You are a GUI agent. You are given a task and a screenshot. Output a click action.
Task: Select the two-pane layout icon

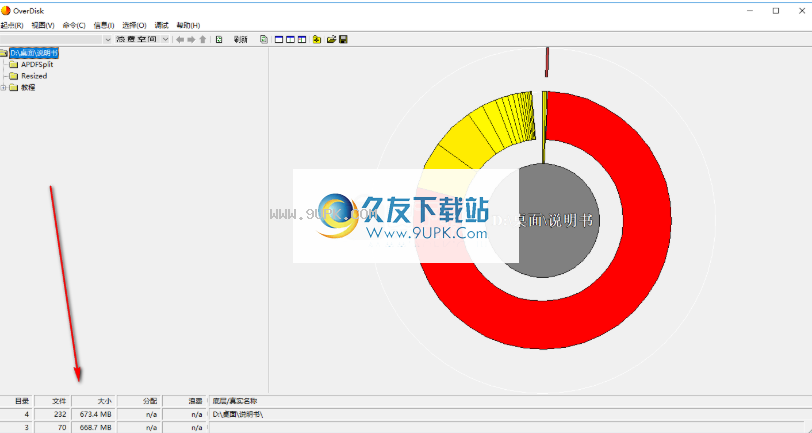coord(291,39)
